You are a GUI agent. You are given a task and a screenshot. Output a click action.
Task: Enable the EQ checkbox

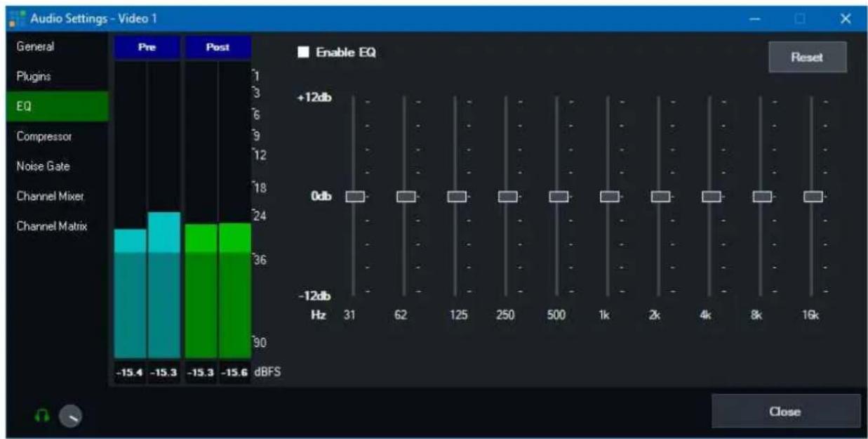[303, 52]
